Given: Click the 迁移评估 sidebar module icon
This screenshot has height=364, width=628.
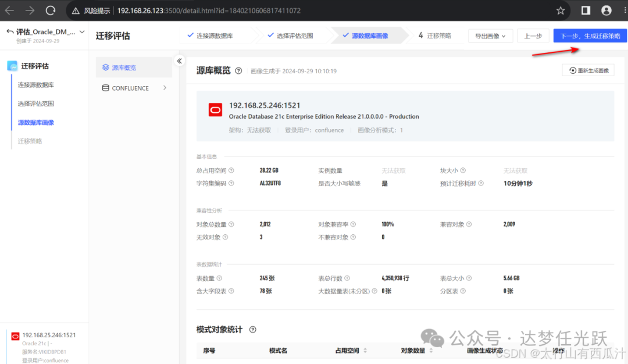Looking at the screenshot, I should 12,66.
